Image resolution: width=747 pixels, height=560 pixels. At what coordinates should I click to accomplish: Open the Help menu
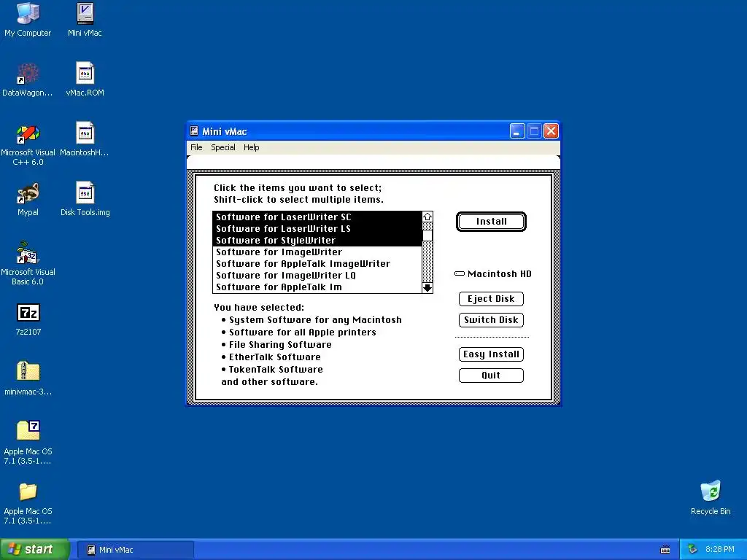pos(252,147)
